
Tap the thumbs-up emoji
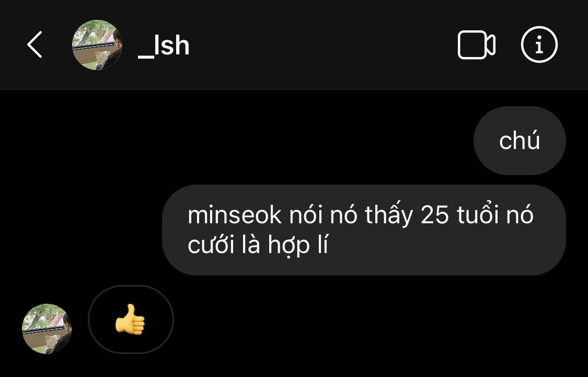(x=130, y=319)
